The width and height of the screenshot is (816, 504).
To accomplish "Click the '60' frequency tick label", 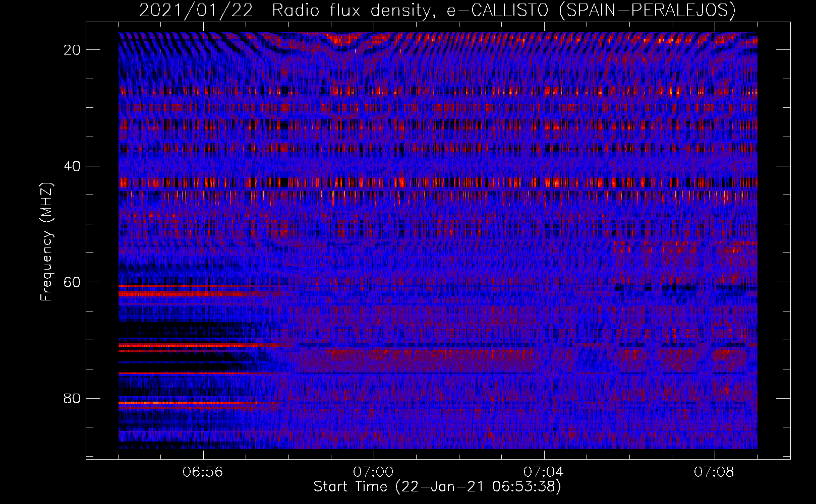I will pyautogui.click(x=72, y=282).
